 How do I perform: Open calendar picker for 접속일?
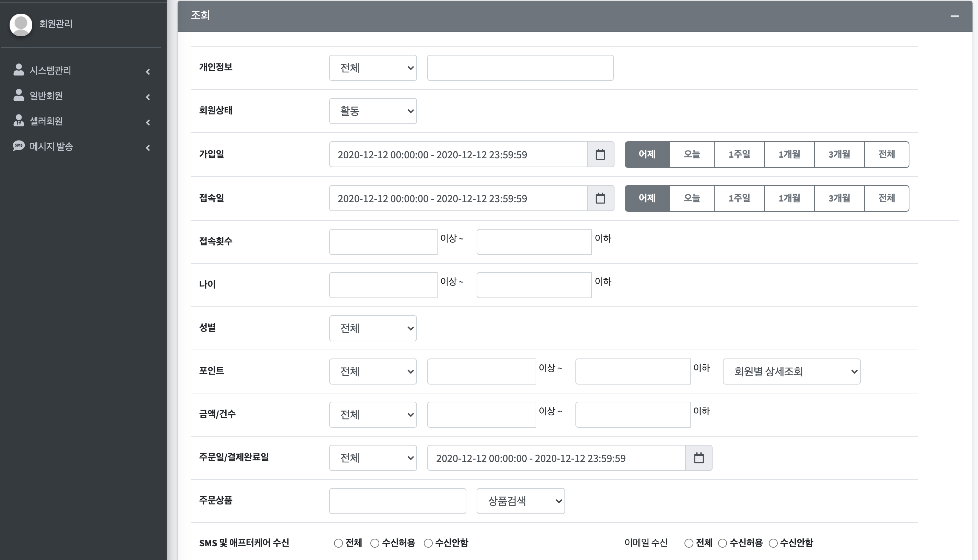[600, 198]
